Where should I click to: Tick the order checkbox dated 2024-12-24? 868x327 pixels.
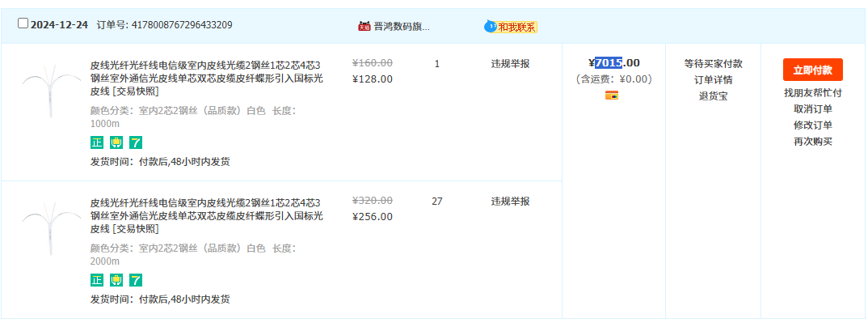click(23, 23)
